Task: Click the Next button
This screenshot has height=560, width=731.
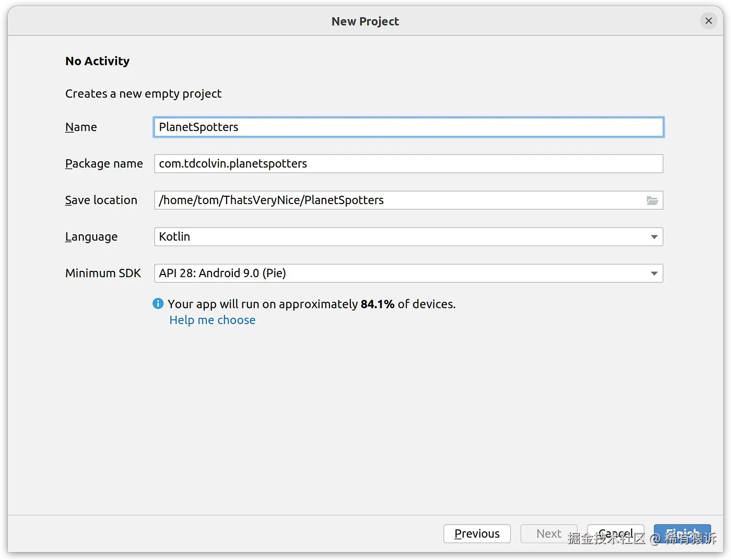Action: click(549, 533)
